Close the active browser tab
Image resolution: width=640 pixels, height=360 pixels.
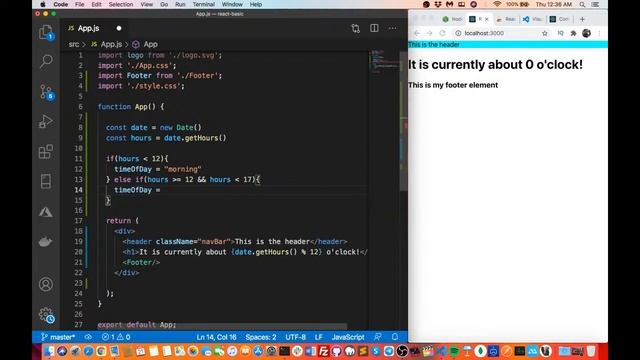pyautogui.click(x=487, y=19)
